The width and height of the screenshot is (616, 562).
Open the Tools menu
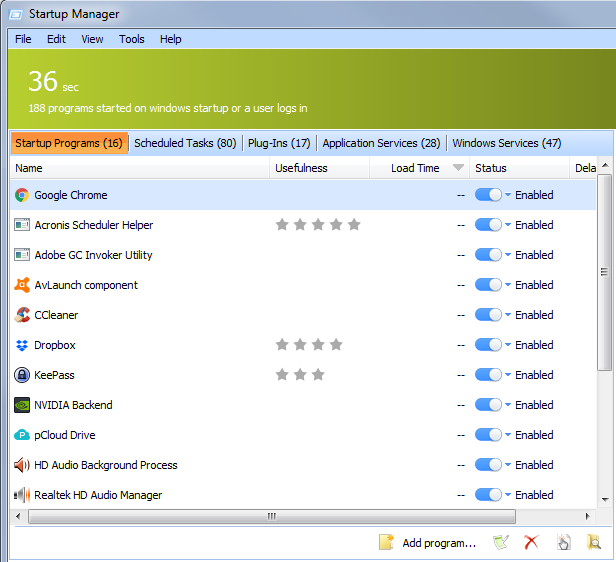pyautogui.click(x=132, y=39)
